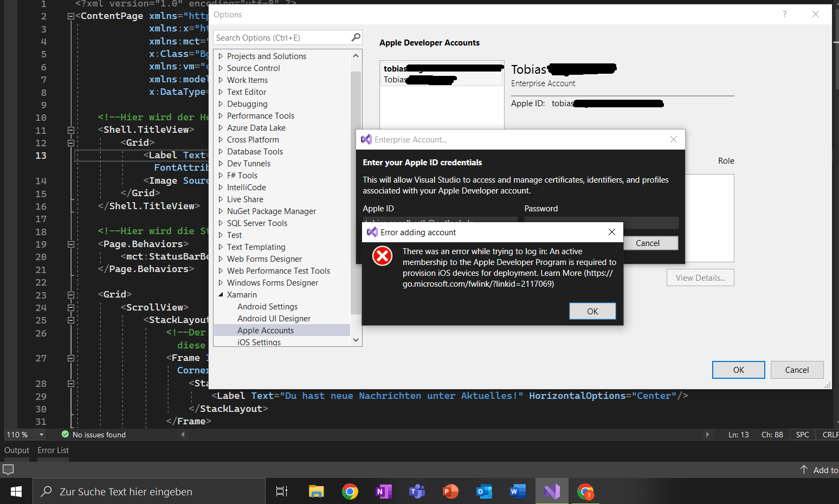Expand the Azure Data Lake node
The width and height of the screenshot is (839, 504).
[221, 128]
